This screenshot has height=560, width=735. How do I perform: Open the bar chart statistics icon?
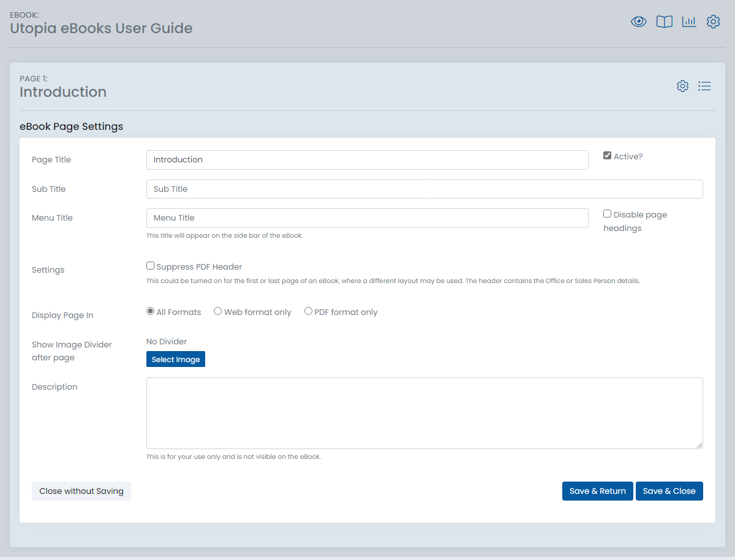click(x=689, y=22)
